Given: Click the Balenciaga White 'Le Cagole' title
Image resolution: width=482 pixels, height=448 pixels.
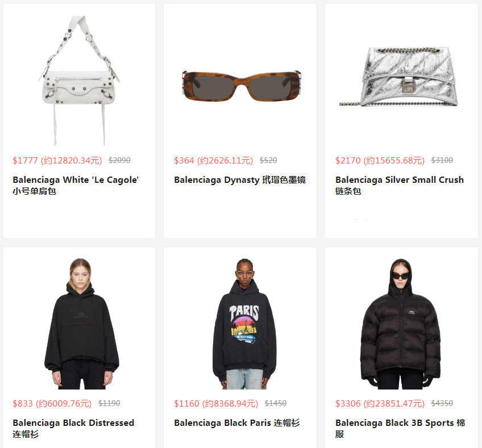Looking at the screenshot, I should tap(76, 185).
